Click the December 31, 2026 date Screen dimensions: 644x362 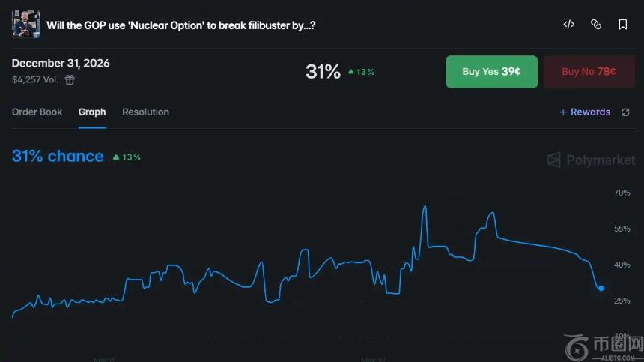(61, 63)
